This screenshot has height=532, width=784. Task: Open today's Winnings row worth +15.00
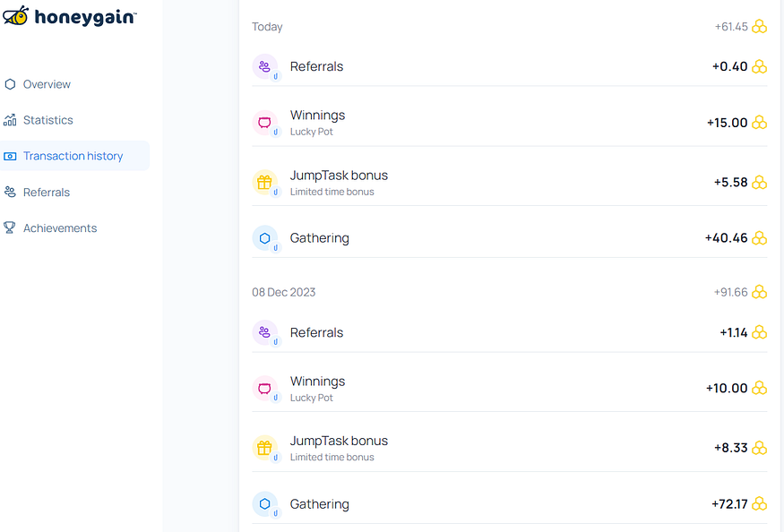click(510, 123)
